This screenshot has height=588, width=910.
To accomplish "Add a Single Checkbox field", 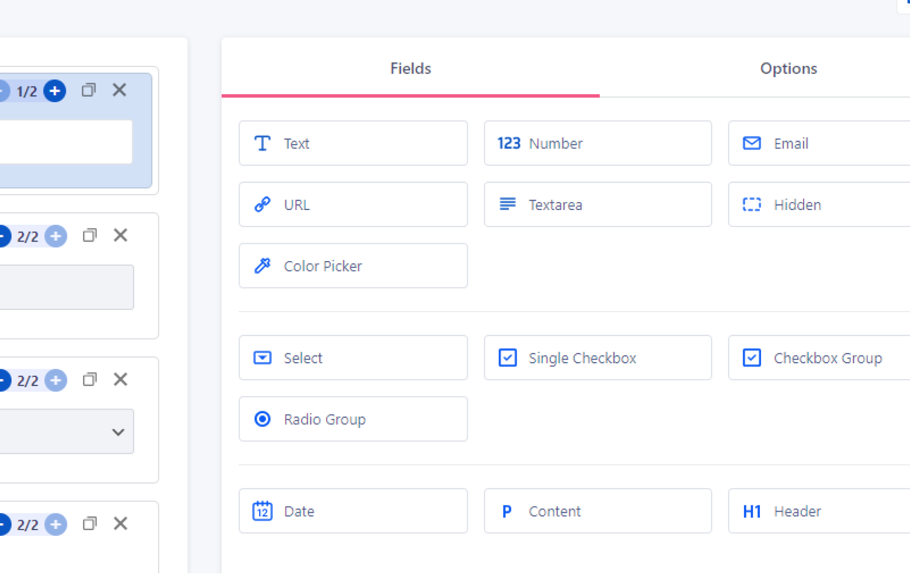I will click(x=597, y=358).
